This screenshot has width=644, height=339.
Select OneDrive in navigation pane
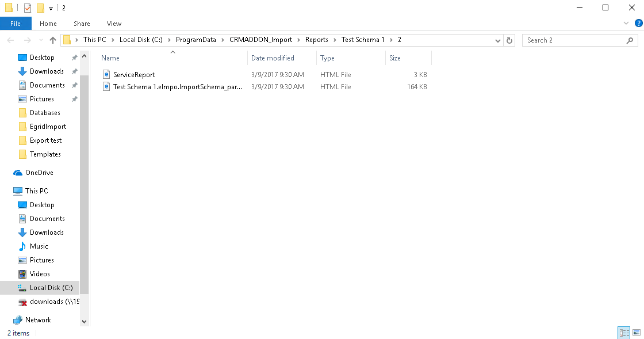[39, 173]
